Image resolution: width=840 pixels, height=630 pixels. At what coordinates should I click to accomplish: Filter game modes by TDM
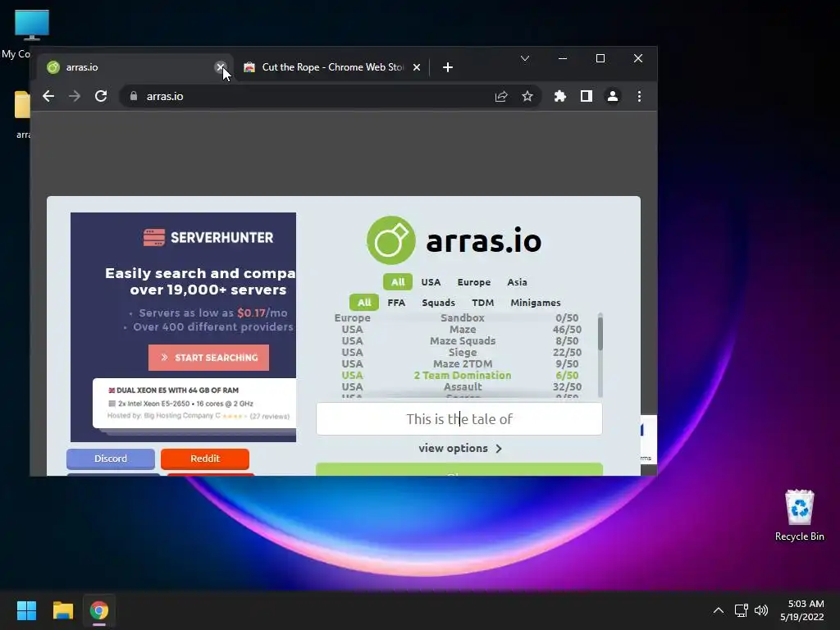[482, 302]
